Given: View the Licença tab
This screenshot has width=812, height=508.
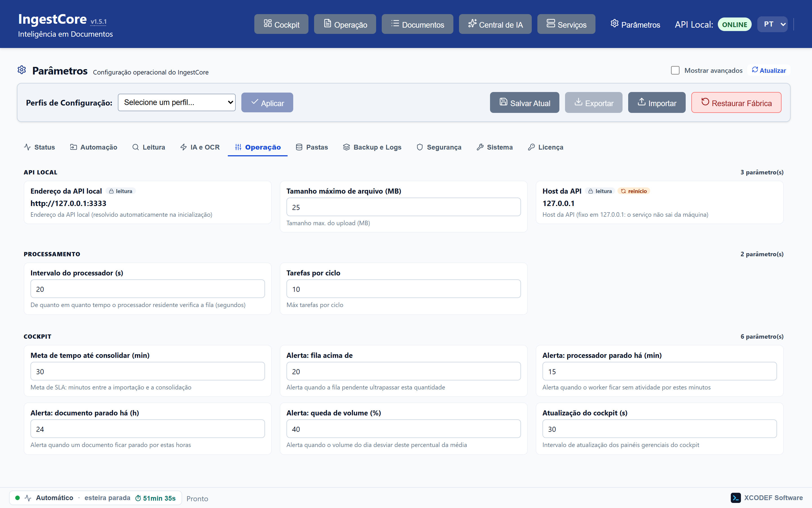Looking at the screenshot, I should tap(546, 147).
